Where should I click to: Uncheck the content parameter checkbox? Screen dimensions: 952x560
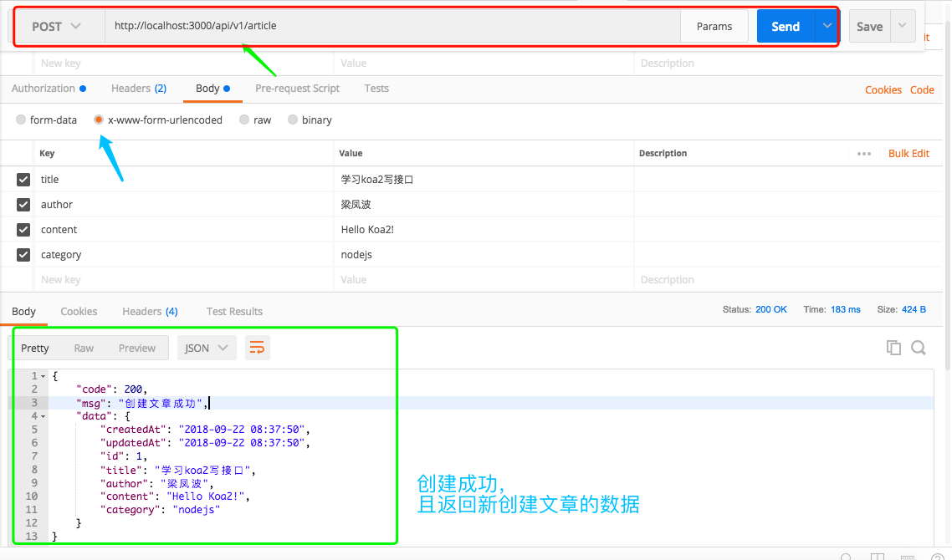pos(23,229)
